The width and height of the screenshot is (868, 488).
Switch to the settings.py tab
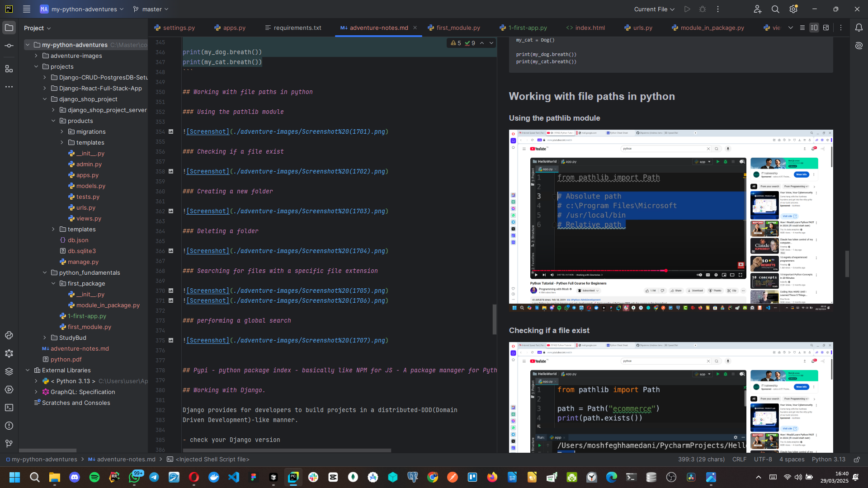click(175, 28)
